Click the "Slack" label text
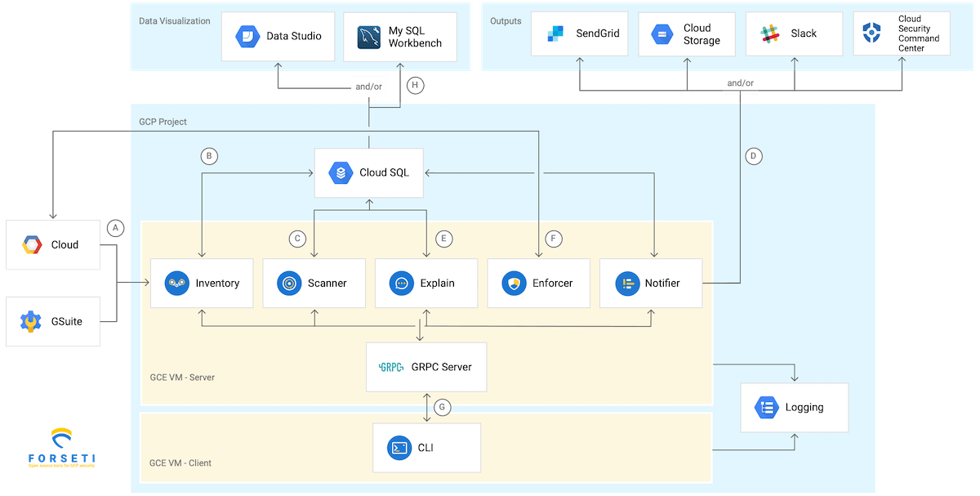This screenshot has height=496, width=980. [x=804, y=34]
